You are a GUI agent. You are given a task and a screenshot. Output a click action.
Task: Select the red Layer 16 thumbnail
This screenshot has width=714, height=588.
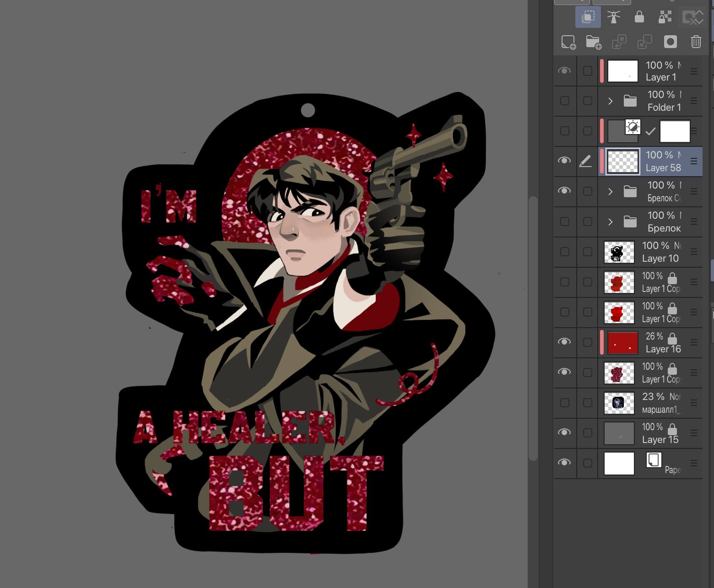point(623,343)
